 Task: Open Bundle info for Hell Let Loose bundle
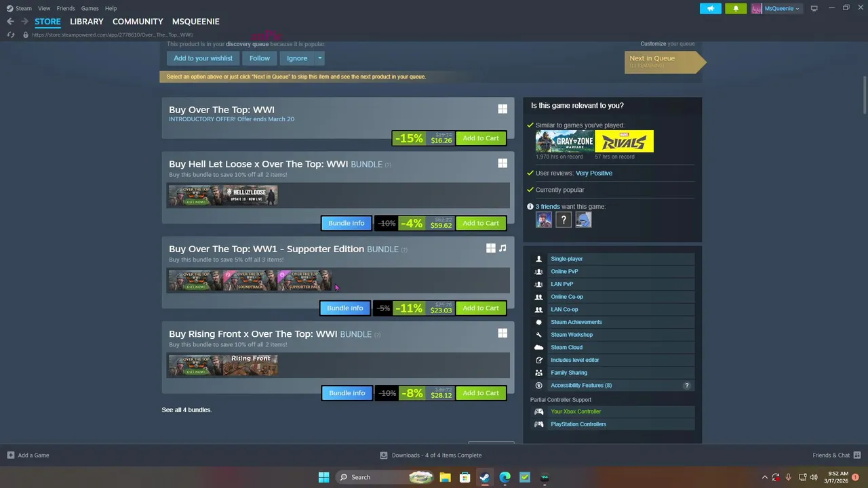[347, 223]
